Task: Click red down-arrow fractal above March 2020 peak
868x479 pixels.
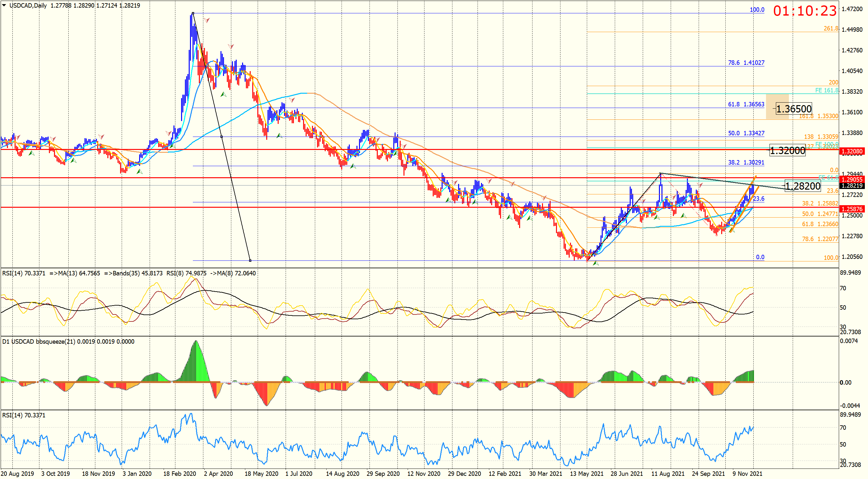Action: 207,21
